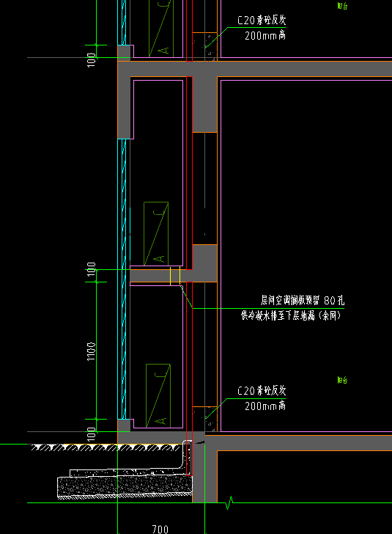Select the AC unit symbol sitting on the mid-level shelf slab
Image resolution: width=392 pixels, height=534 pixels.
[x=156, y=233]
